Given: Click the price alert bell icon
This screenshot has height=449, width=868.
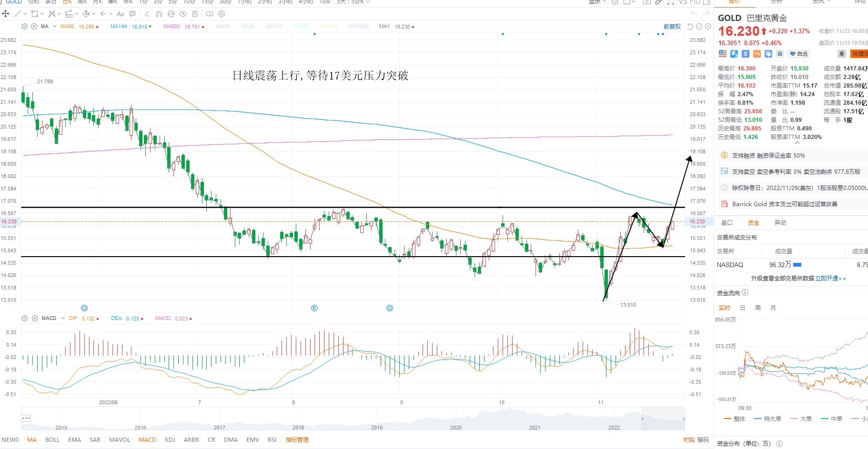Looking at the screenshot, I should tap(842, 54).
